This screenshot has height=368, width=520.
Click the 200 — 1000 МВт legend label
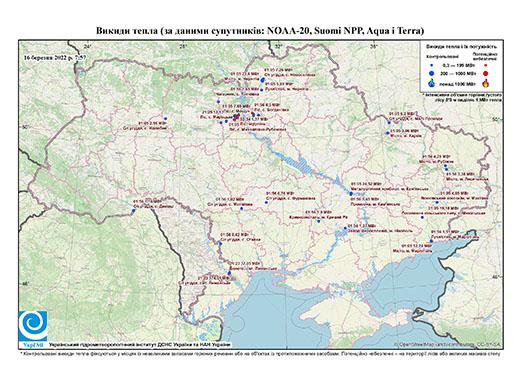coord(457,73)
